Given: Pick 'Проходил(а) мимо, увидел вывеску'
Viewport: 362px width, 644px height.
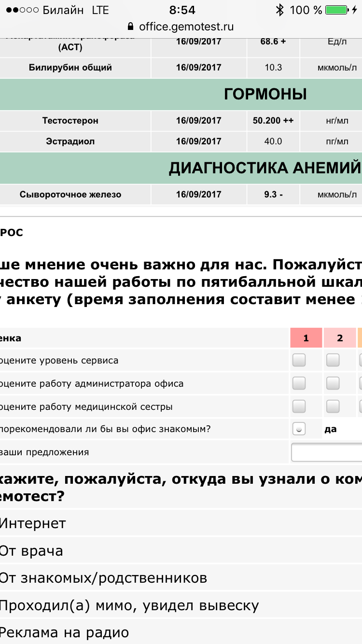Looking at the screenshot, I should pyautogui.click(x=129, y=605).
